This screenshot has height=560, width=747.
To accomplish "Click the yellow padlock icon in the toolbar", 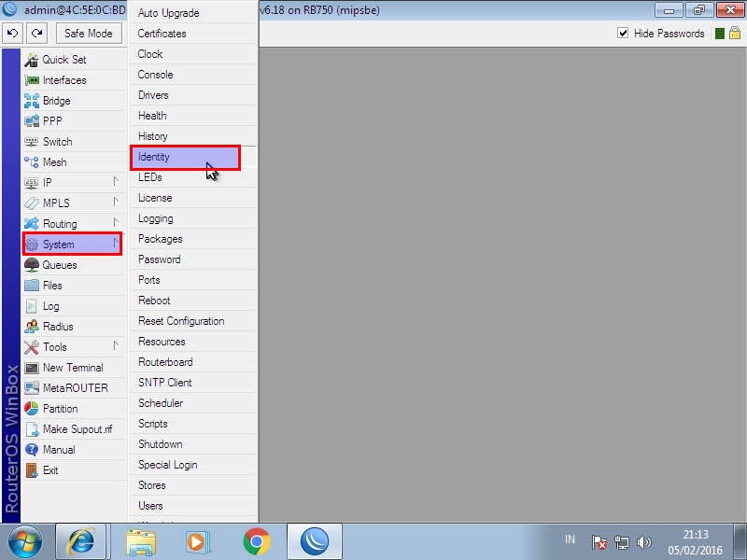I will [x=735, y=33].
